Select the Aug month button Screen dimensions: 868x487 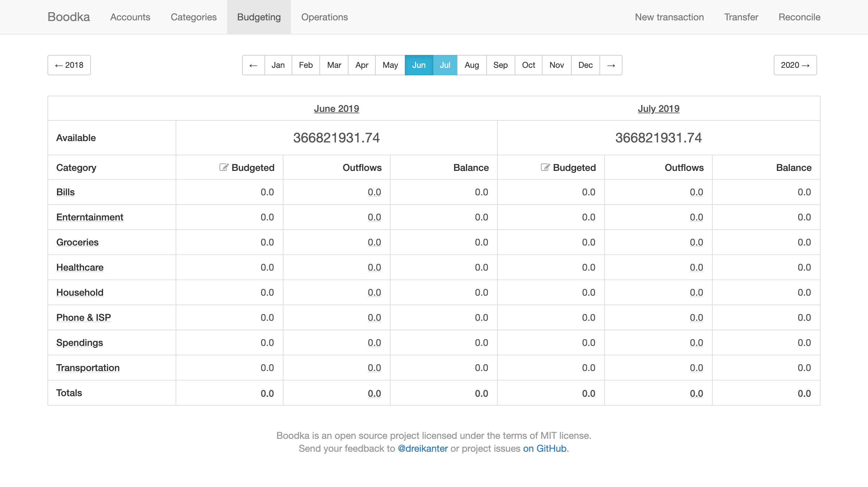[x=471, y=65]
